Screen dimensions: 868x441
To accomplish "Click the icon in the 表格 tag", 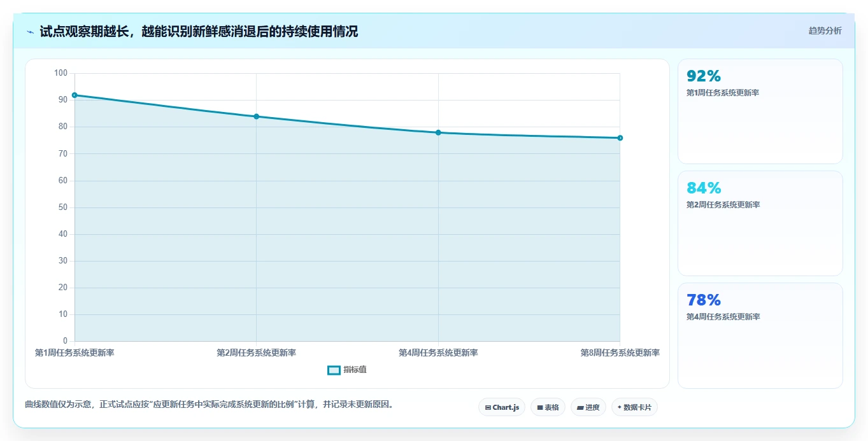I will [540, 407].
